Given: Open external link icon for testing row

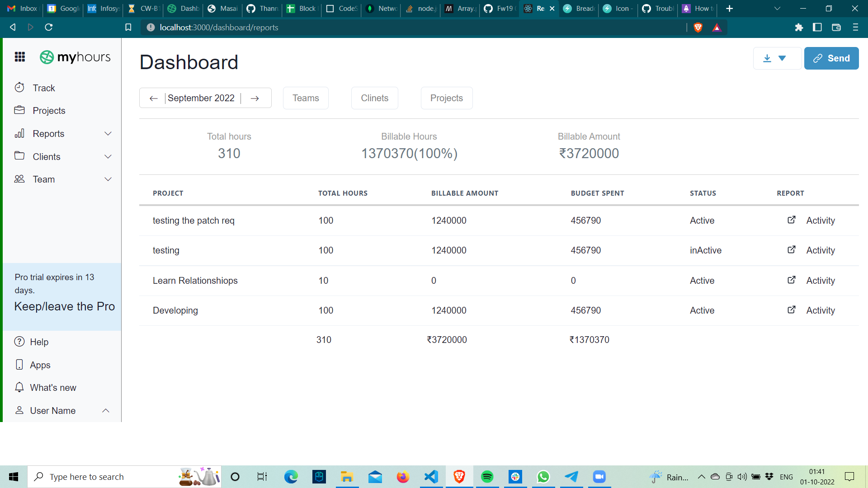Looking at the screenshot, I should point(792,250).
